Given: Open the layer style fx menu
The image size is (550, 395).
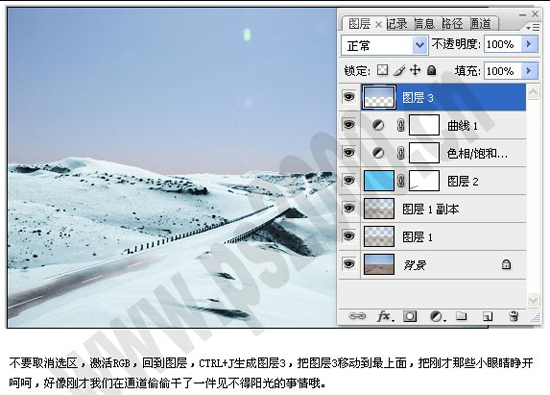Looking at the screenshot, I should click(x=385, y=316).
